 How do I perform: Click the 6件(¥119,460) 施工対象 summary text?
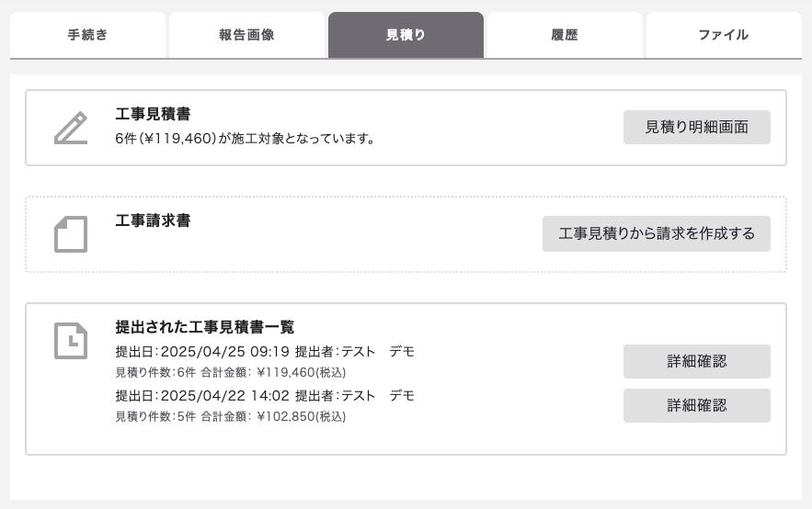point(245,139)
